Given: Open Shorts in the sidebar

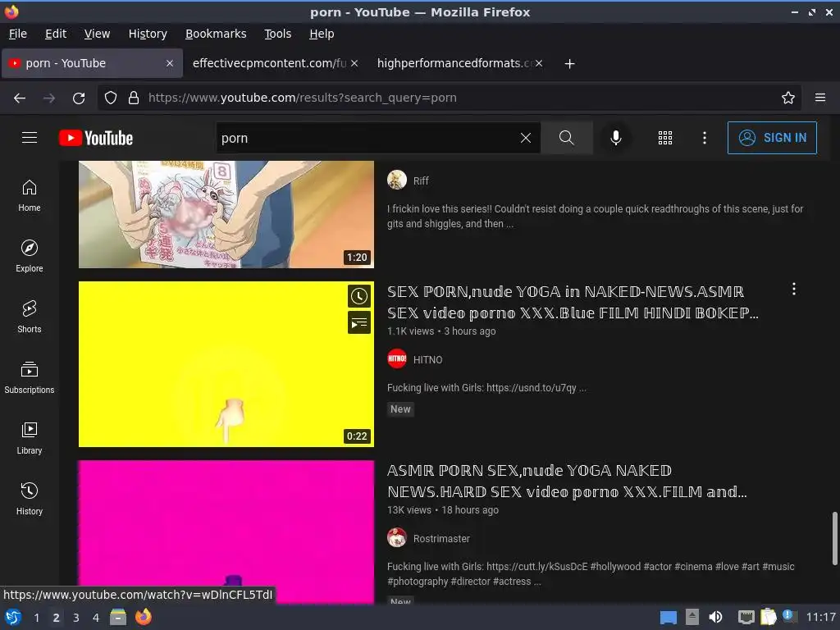Looking at the screenshot, I should (x=30, y=317).
